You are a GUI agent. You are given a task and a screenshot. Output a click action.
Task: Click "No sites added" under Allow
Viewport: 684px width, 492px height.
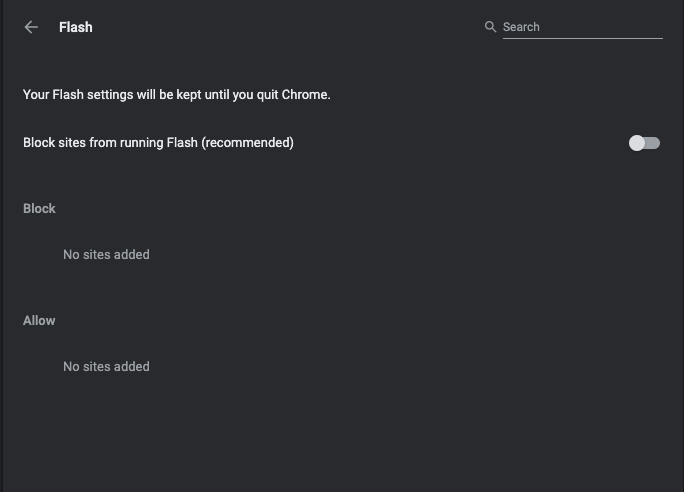[x=106, y=367]
